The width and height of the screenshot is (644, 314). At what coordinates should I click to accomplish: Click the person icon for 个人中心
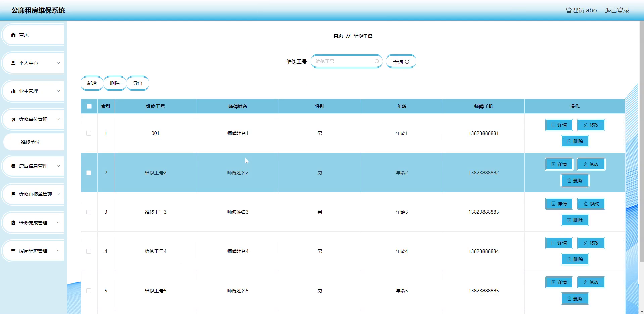coord(13,63)
